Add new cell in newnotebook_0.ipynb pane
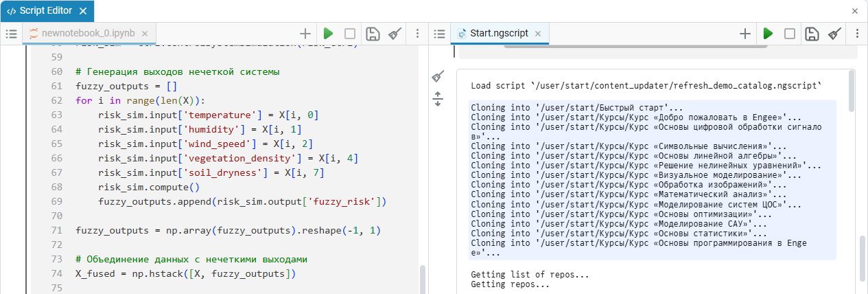 (x=305, y=33)
